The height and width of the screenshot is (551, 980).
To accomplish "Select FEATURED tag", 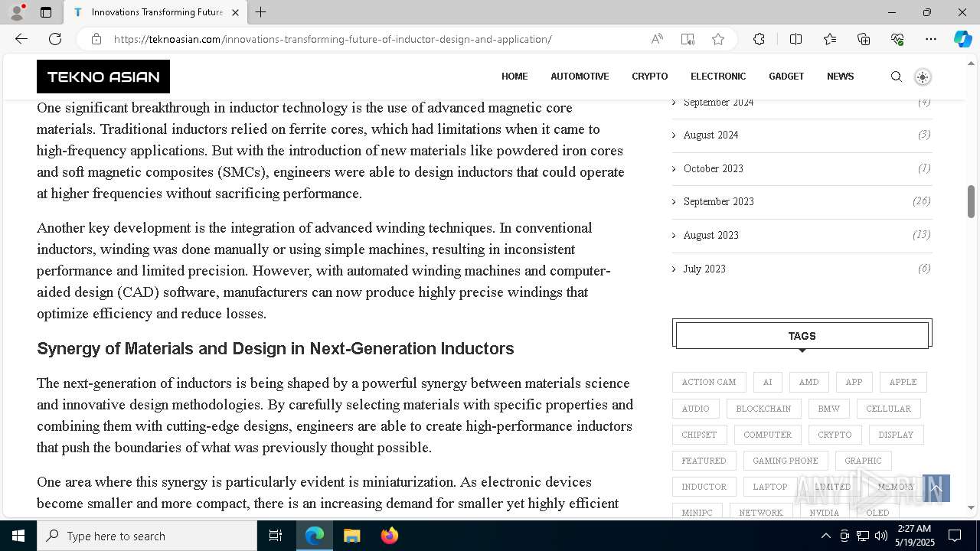I will (x=704, y=461).
